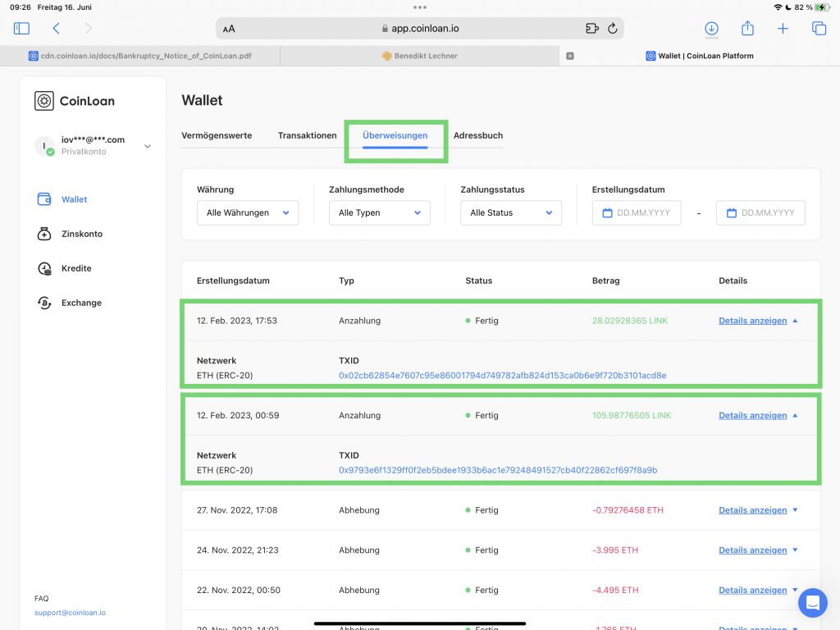This screenshot has height=630, width=840.
Task: Click the account avatar with green checkmark
Action: tap(44, 146)
